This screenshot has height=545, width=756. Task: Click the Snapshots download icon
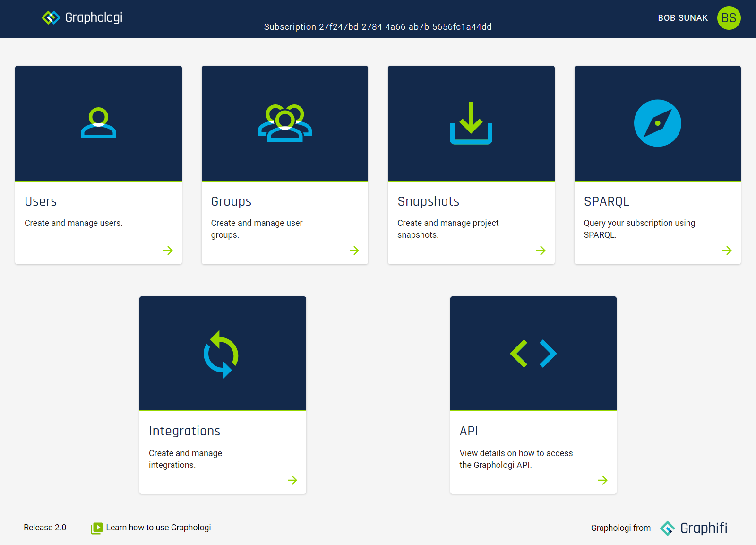[471, 123]
